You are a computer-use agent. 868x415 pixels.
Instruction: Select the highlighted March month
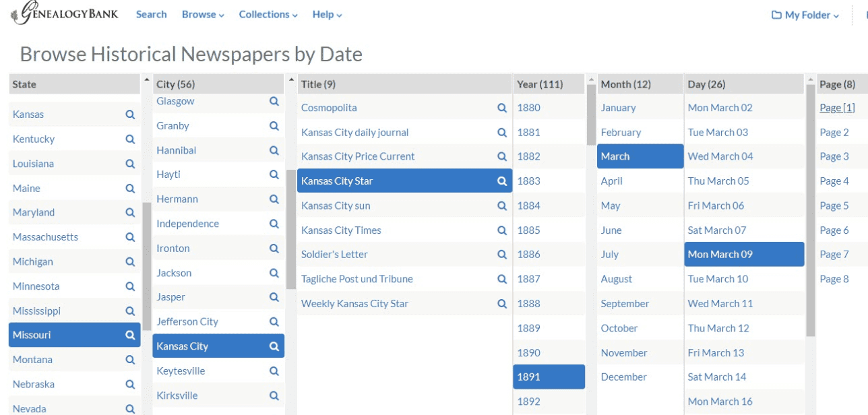[640, 156]
